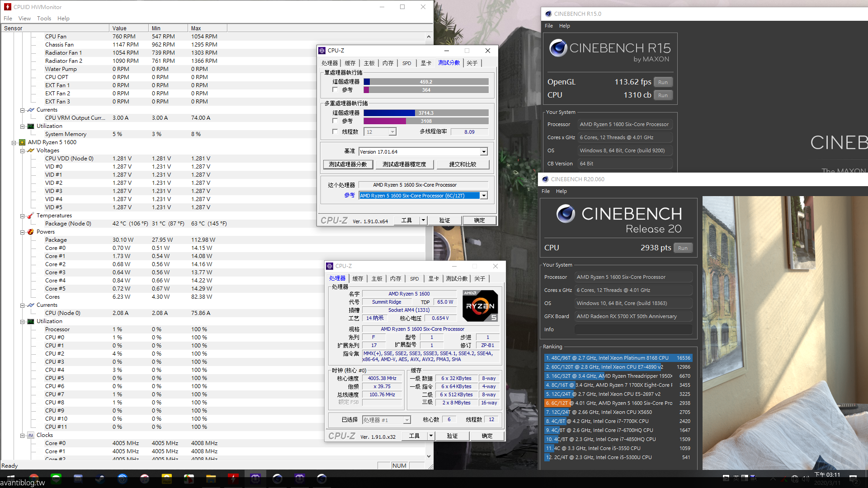Click single-thread score bar 459.2

coord(426,82)
